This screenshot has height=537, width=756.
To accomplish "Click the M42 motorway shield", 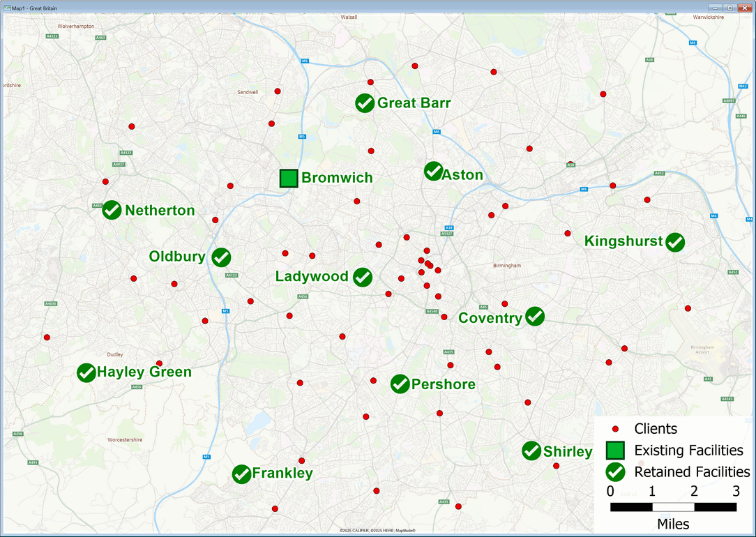I will (x=743, y=86).
